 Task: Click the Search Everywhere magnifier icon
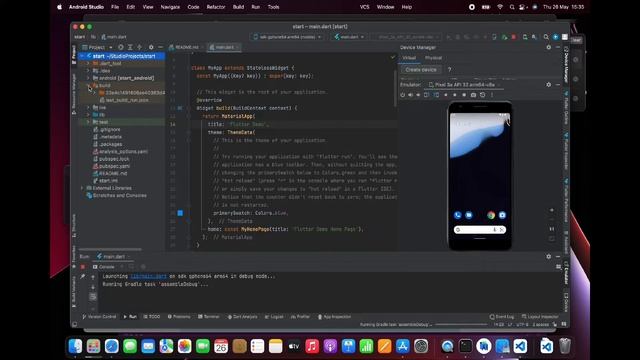pyautogui.click(x=546, y=37)
